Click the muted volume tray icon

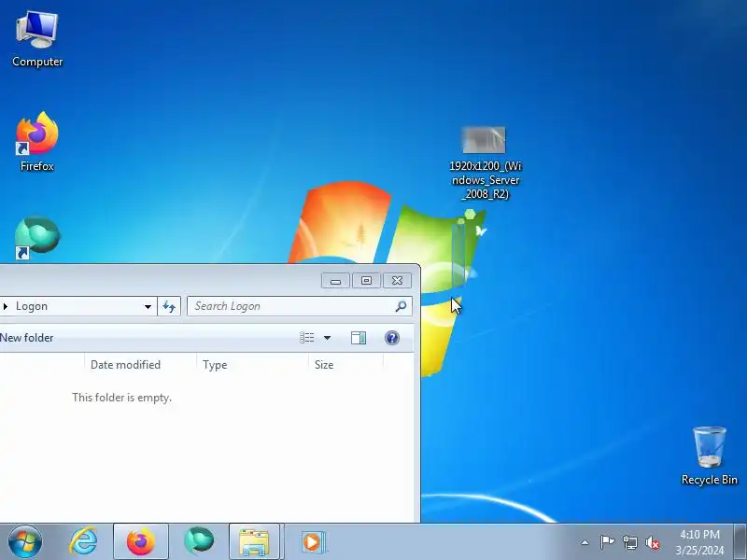click(653, 542)
